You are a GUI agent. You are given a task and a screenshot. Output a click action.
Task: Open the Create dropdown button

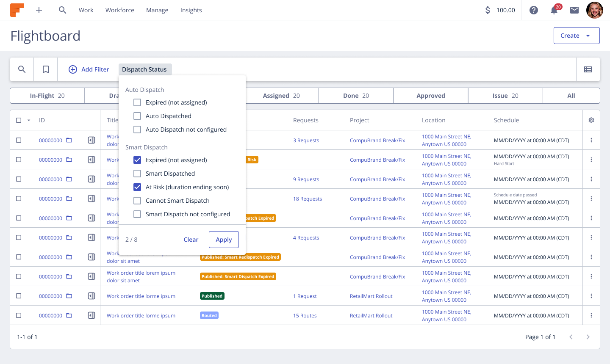pos(577,36)
